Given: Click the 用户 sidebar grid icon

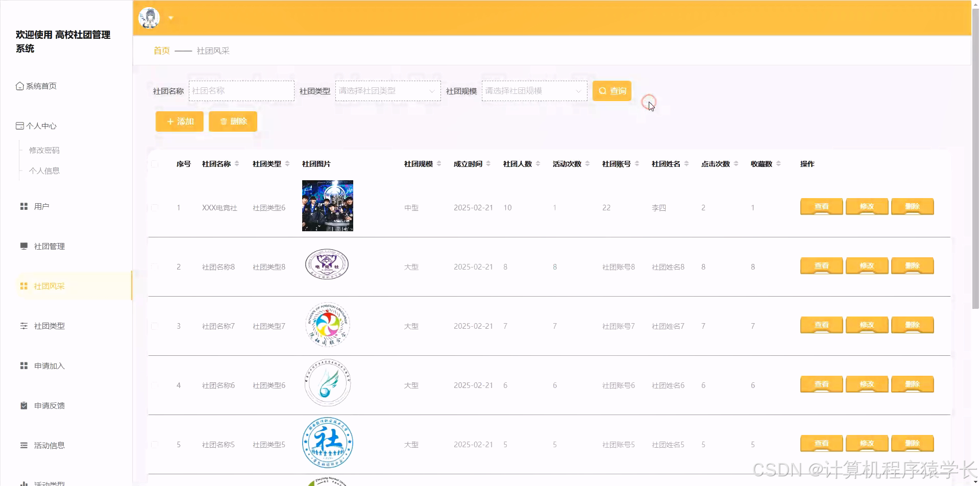Looking at the screenshot, I should click(24, 206).
